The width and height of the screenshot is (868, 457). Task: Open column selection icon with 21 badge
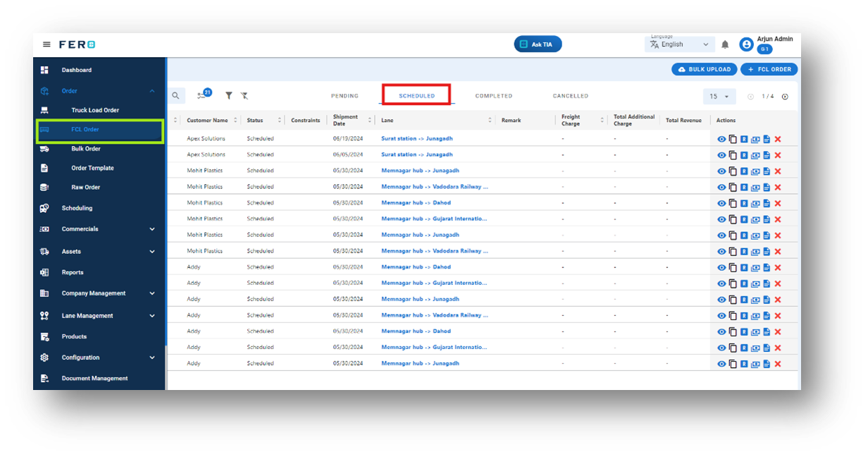coord(203,95)
